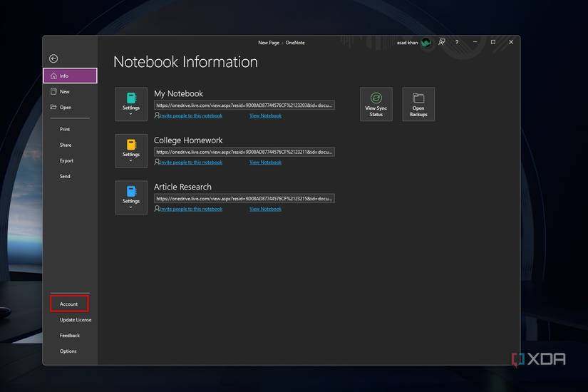Click the My Notebook title text
This screenshot has width=588, height=392.
click(x=178, y=93)
